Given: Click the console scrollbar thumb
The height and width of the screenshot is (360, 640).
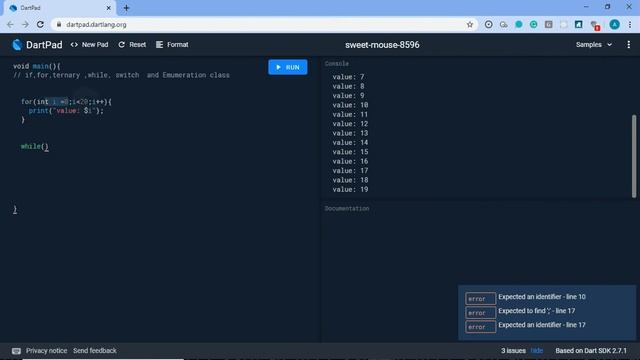Looking at the screenshot, I should point(634,156).
